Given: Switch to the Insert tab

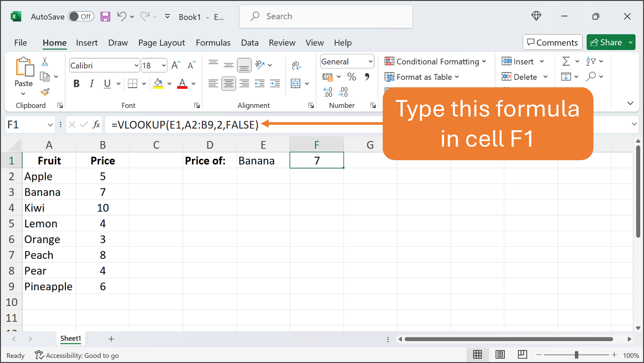Looking at the screenshot, I should pyautogui.click(x=87, y=43).
